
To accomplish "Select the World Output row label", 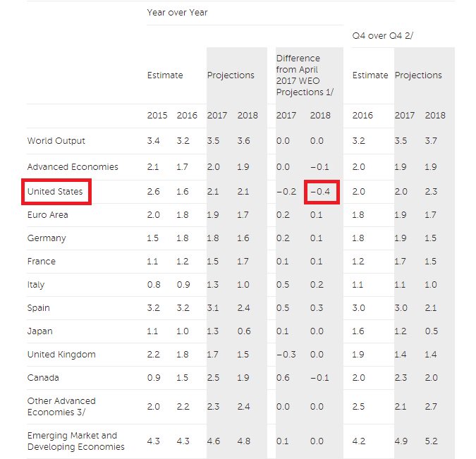I will (56, 140).
